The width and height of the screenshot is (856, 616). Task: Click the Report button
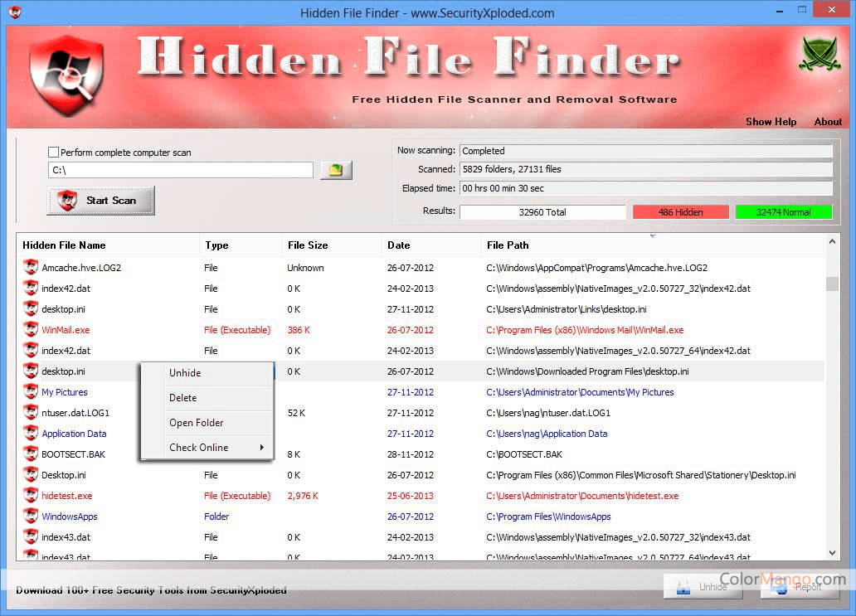tap(800, 586)
